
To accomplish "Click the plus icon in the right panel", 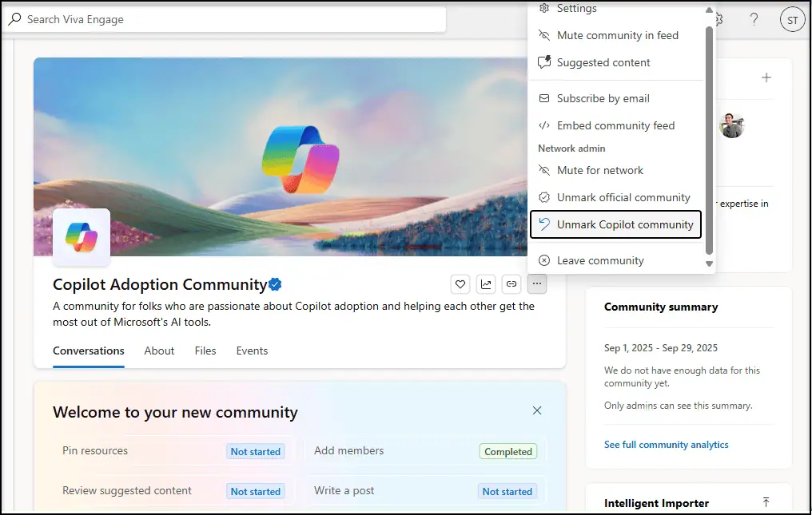I will click(766, 77).
